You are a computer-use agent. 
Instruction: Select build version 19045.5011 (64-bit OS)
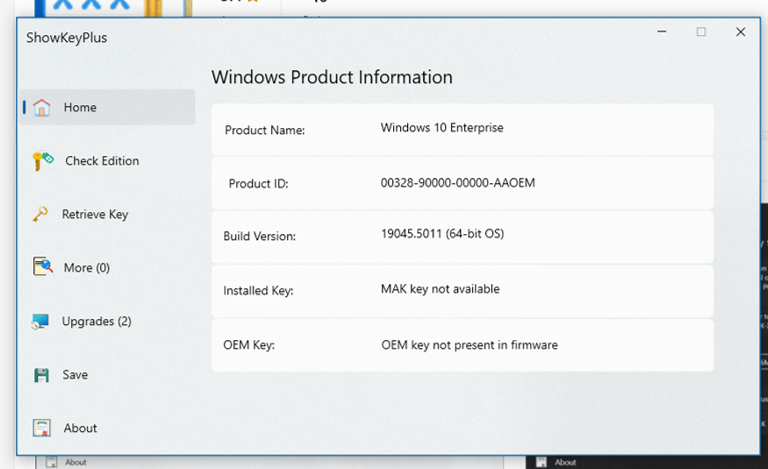tap(442, 234)
